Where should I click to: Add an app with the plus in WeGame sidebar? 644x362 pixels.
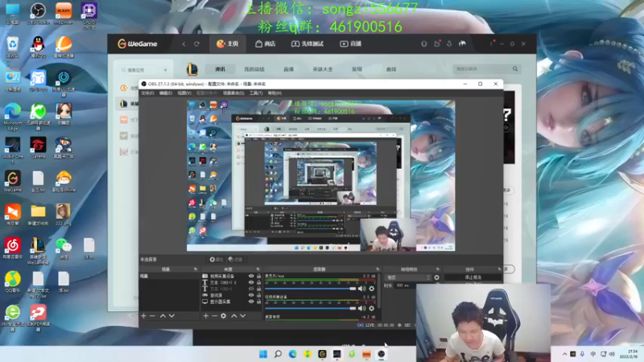tap(165, 70)
